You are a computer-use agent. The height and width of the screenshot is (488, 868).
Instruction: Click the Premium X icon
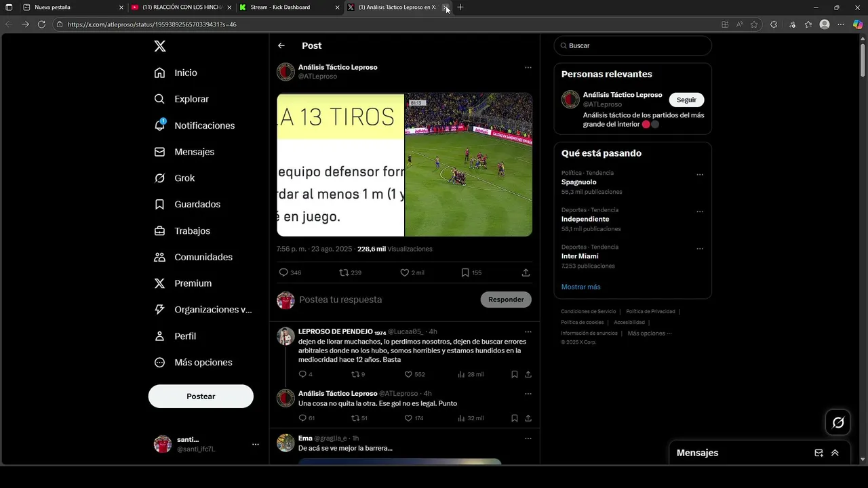160,283
